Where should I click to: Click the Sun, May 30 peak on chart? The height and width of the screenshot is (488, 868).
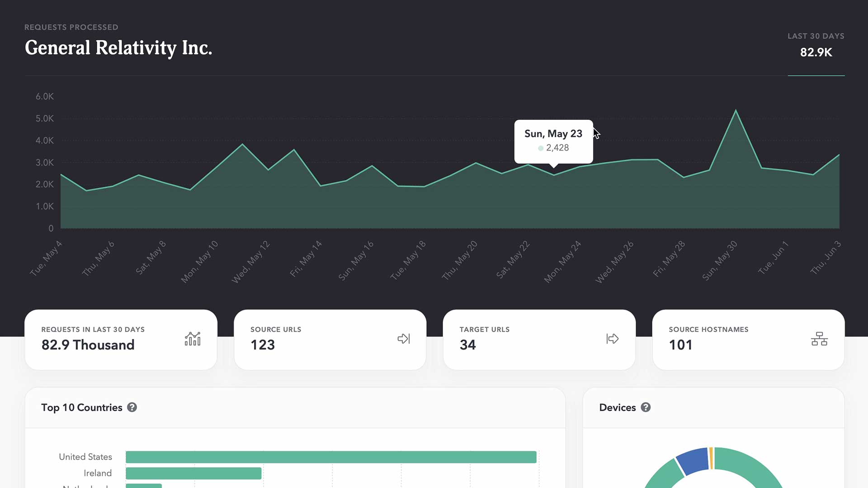tap(736, 110)
